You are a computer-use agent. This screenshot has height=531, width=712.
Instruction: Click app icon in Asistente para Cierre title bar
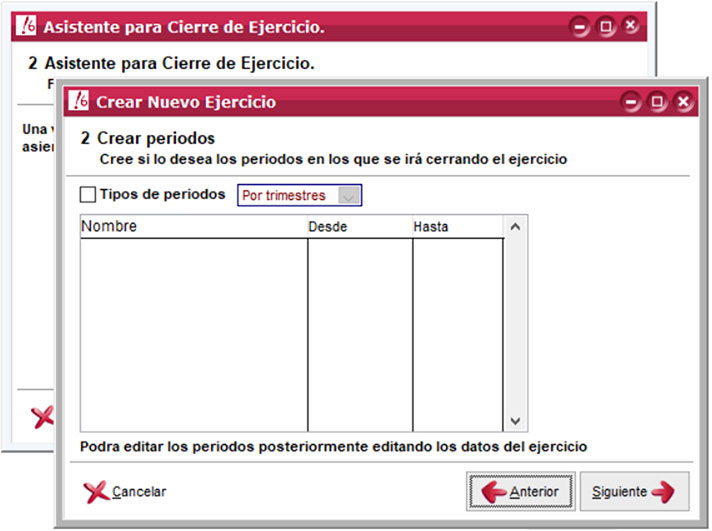(26, 25)
